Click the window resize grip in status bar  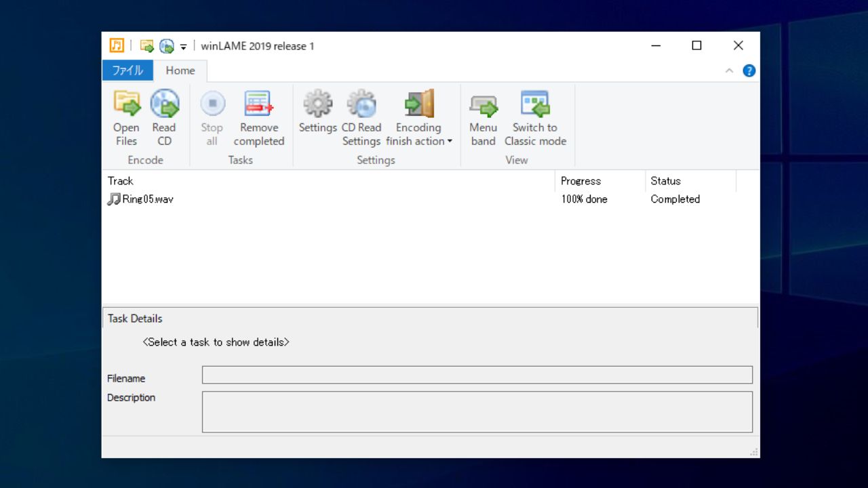click(754, 452)
